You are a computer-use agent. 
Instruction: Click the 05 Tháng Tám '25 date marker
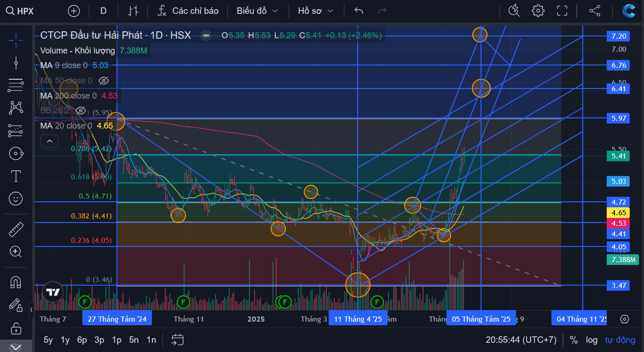click(481, 319)
